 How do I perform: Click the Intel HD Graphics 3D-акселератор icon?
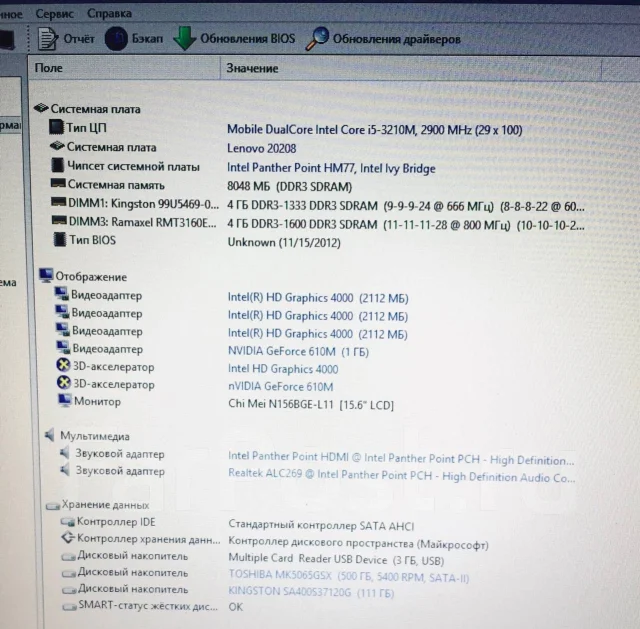[63, 365]
